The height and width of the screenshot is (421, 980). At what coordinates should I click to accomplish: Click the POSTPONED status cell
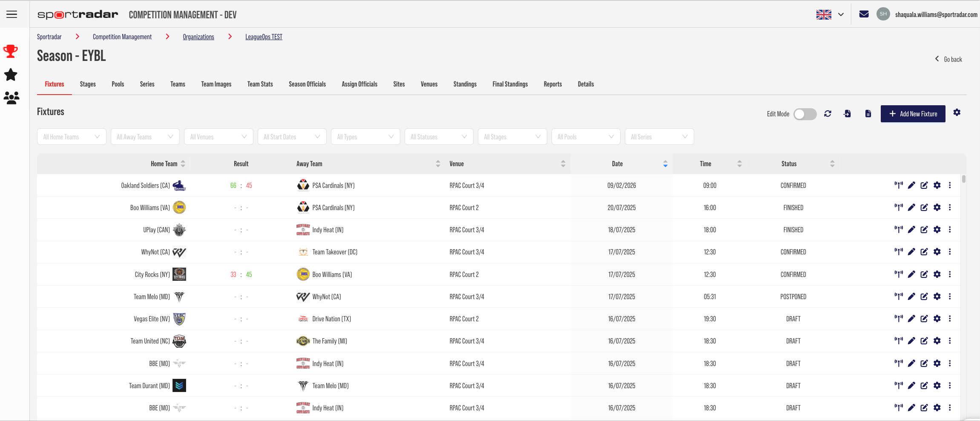[x=793, y=297]
